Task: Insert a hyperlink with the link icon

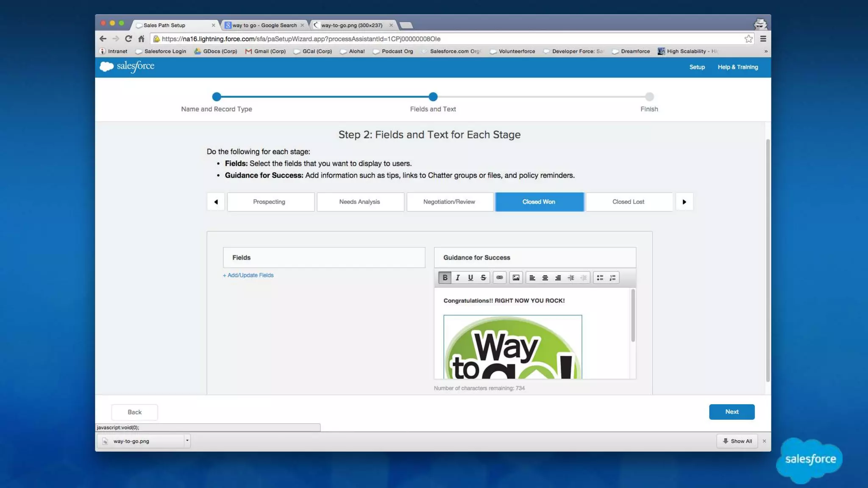Action: (500, 278)
